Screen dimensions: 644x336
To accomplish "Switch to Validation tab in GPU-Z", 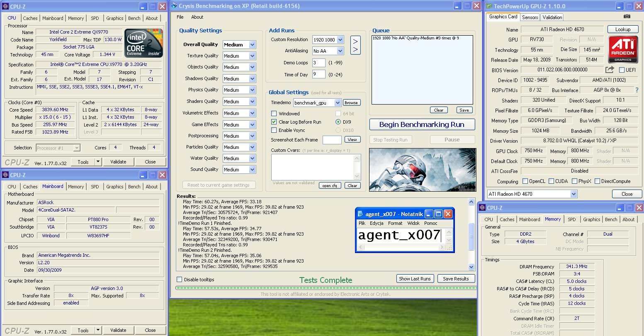I will [552, 17].
